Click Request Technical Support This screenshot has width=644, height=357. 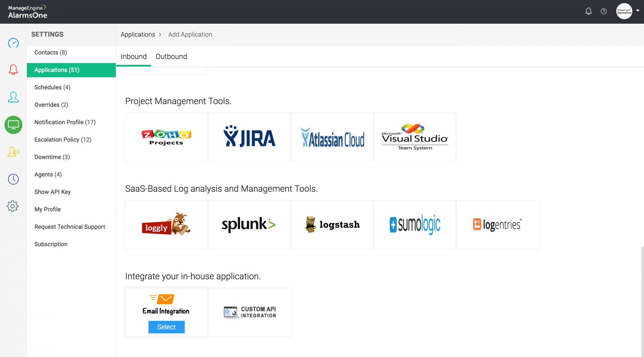pos(71,227)
